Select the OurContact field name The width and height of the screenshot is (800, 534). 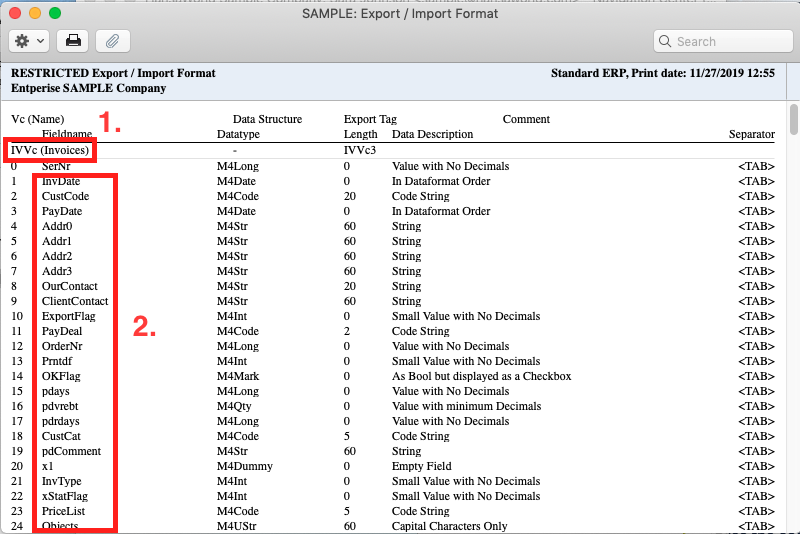pos(70,286)
